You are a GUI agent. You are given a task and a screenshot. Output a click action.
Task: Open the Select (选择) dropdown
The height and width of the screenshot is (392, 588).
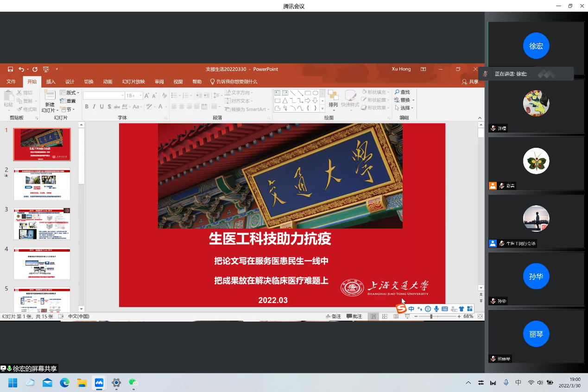(403, 108)
